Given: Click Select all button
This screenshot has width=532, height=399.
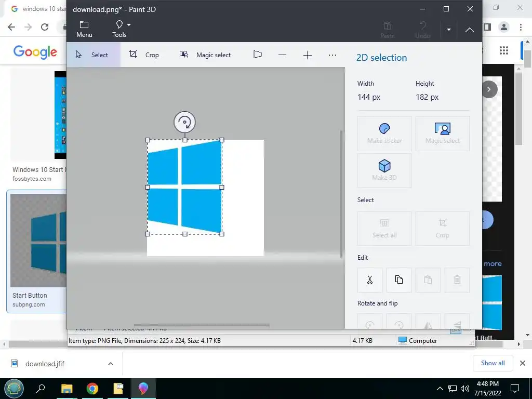Looking at the screenshot, I should click(x=384, y=229).
